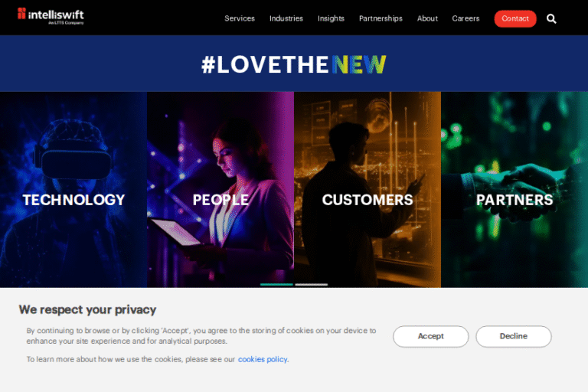Decline the cookie consent
Viewport: 588px width, 392px height.
coord(514,336)
